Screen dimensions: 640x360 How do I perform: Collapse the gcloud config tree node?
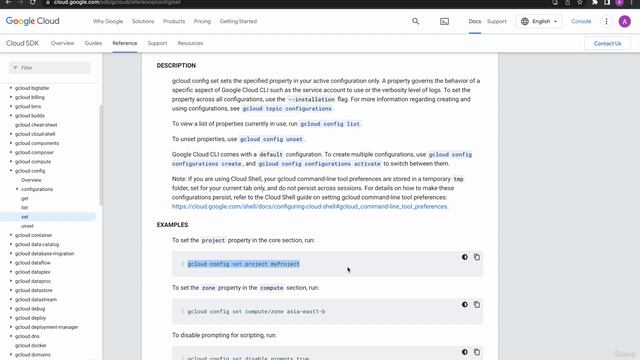coord(11,171)
